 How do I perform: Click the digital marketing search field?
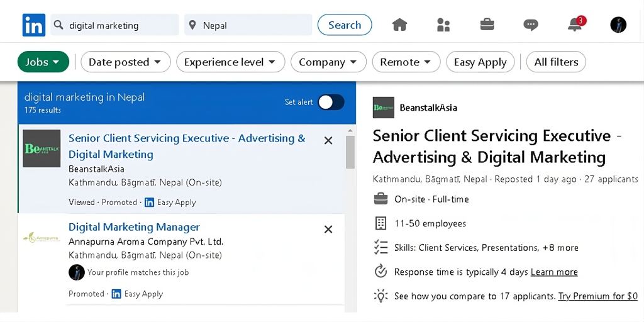coord(114,25)
